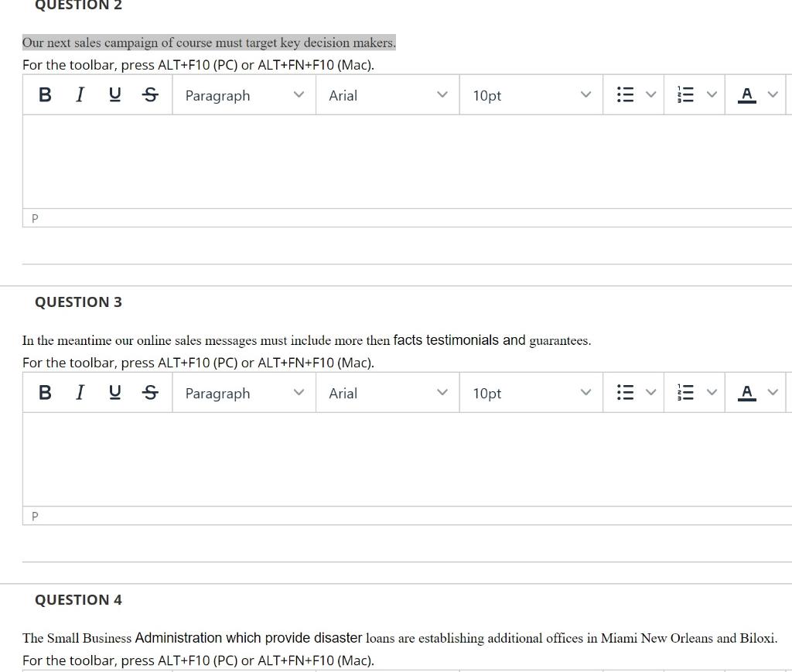
Task: Click toolbar shortcut hint above Question 3 editor
Action: 199,363
